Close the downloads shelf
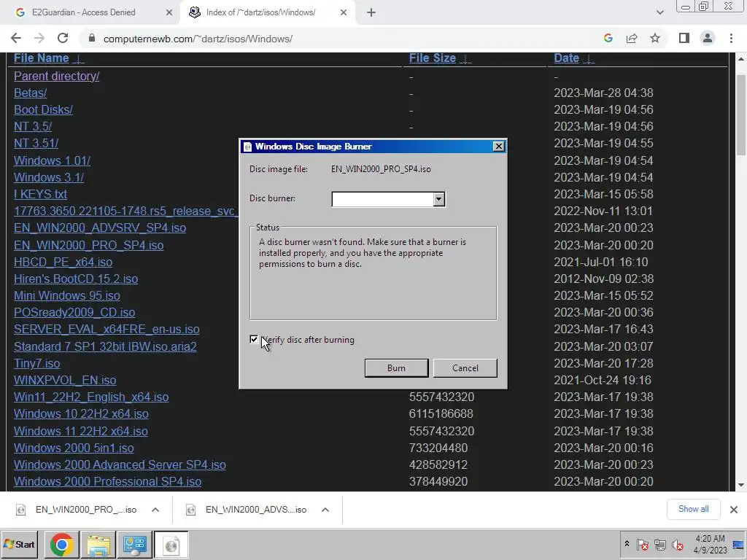Viewport: 747px width, 560px height. tap(734, 510)
